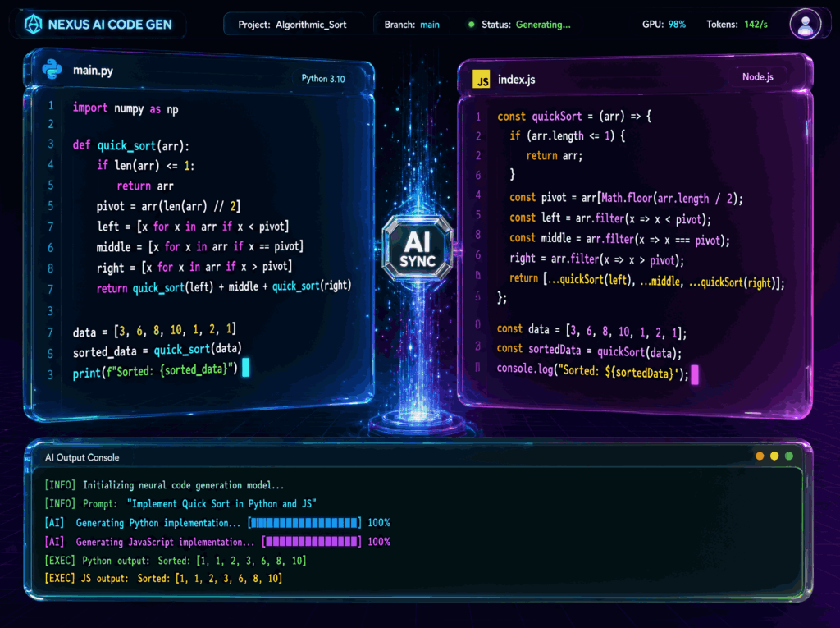Click the Tokens 142/s readout

[x=737, y=25]
